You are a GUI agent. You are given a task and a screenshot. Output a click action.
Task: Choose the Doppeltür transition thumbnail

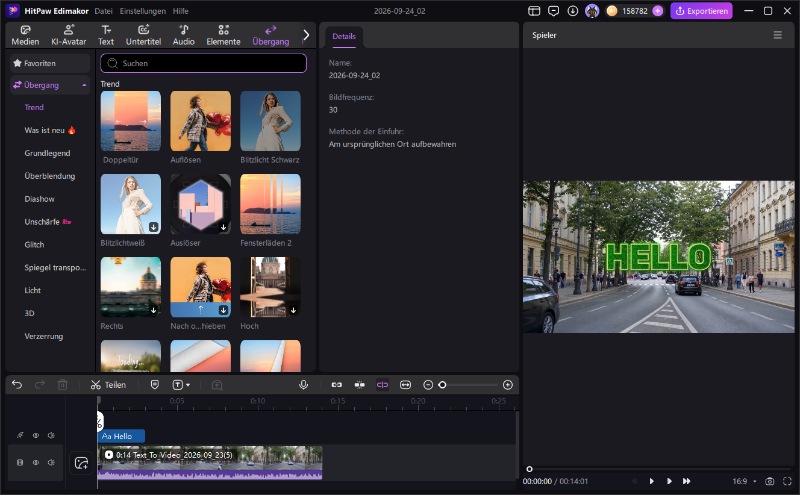tap(131, 121)
